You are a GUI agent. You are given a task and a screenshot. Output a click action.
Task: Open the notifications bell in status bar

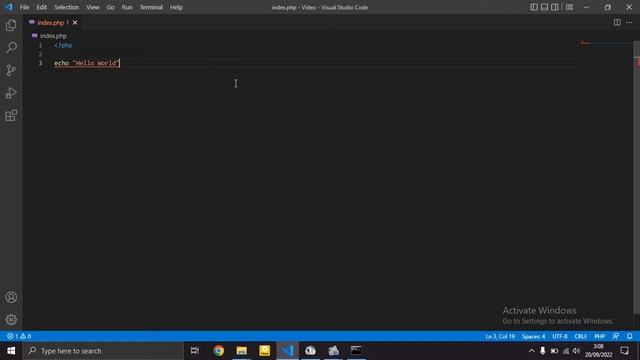[629, 336]
